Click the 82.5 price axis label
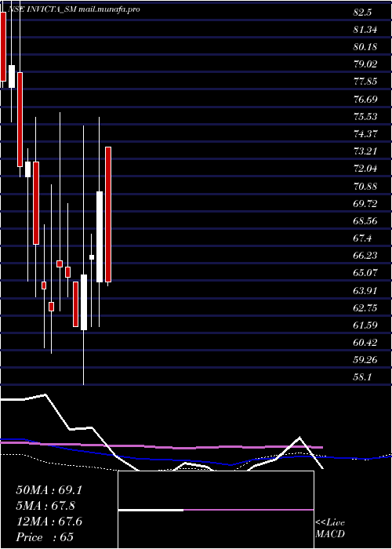 tap(362, 13)
